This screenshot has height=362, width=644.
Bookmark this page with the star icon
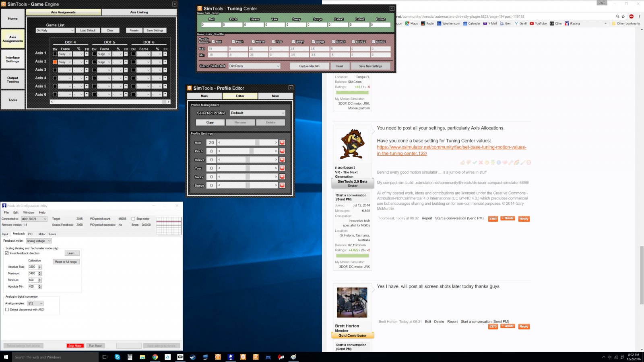623,16
